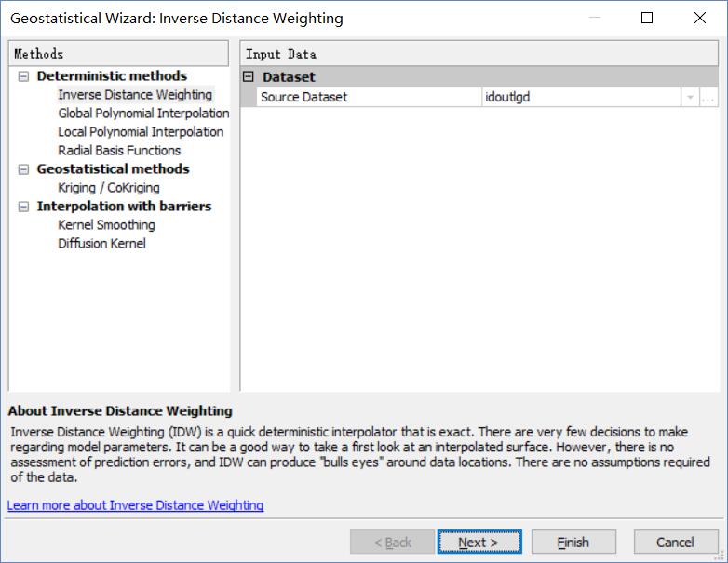The image size is (728, 563).
Task: Click the Methods panel header
Action: coord(118,54)
